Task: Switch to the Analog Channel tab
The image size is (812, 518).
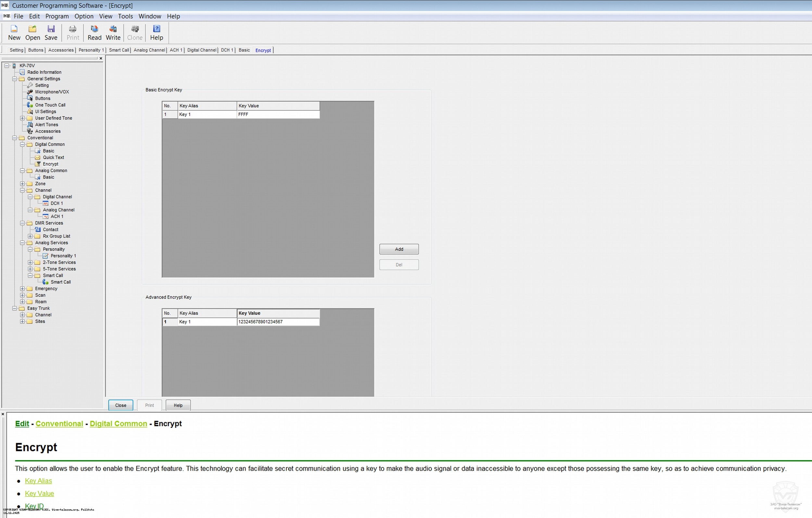Action: click(x=149, y=50)
